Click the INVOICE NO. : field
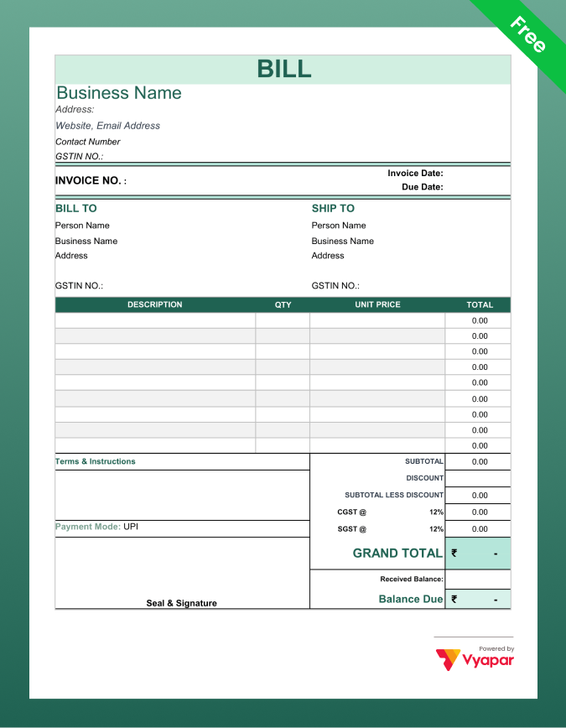Screen dimensions: 566x728 coord(91,180)
